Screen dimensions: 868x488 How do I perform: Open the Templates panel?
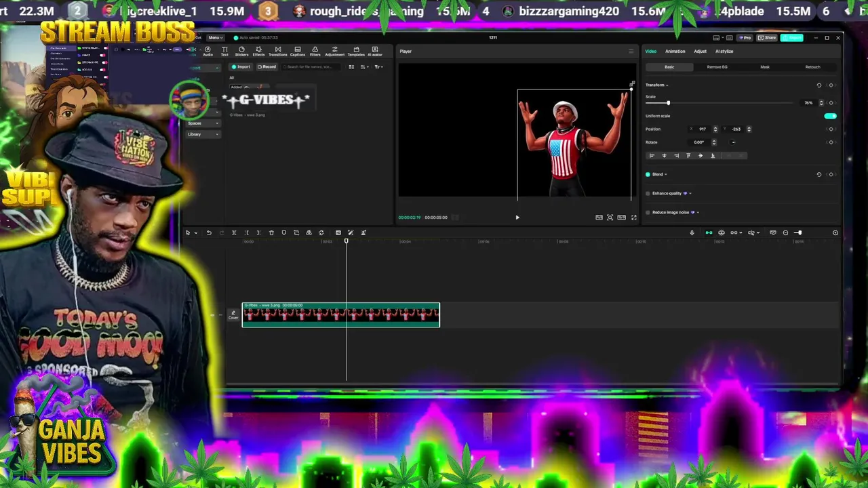pos(356,51)
